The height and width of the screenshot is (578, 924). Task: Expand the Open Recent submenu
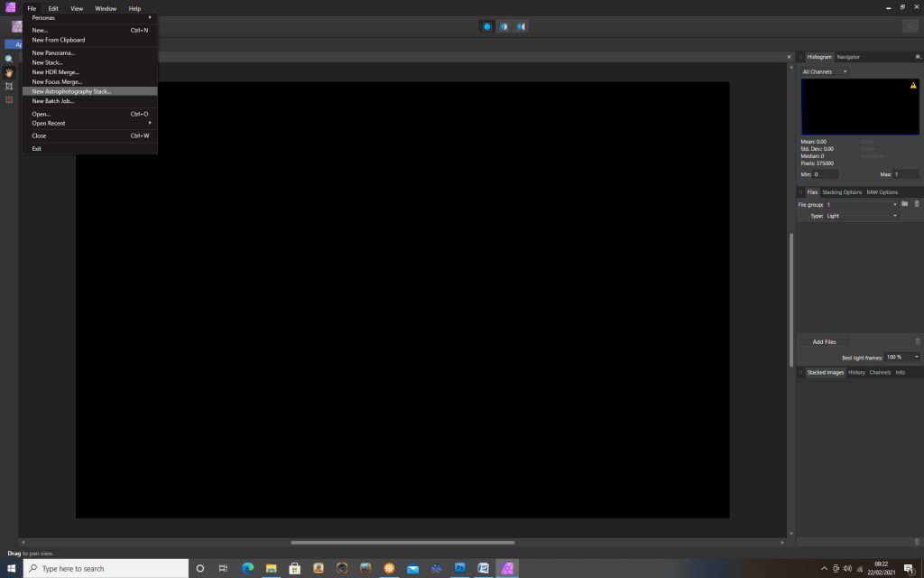click(90, 123)
